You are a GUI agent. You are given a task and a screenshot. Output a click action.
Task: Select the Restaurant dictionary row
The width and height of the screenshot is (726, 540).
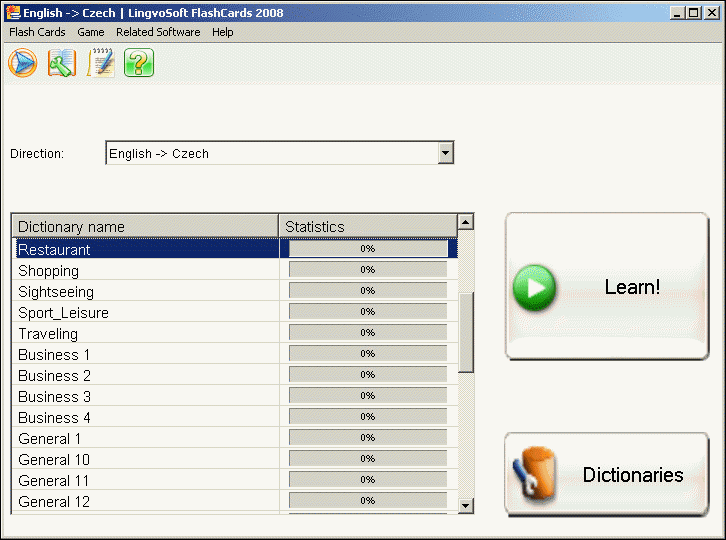click(x=235, y=249)
